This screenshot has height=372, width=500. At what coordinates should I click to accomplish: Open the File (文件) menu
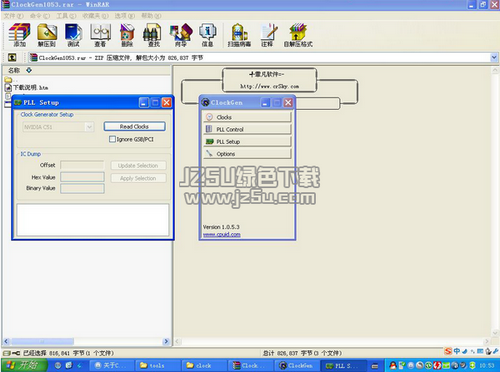click(13, 16)
